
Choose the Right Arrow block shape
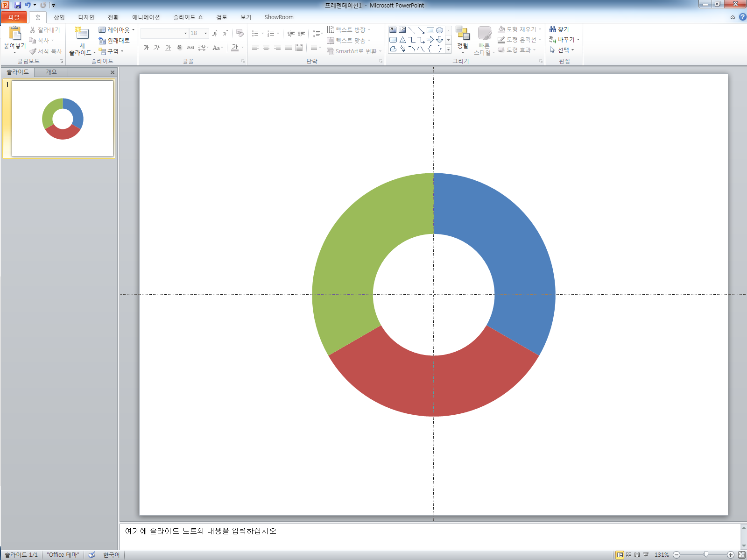point(430,40)
